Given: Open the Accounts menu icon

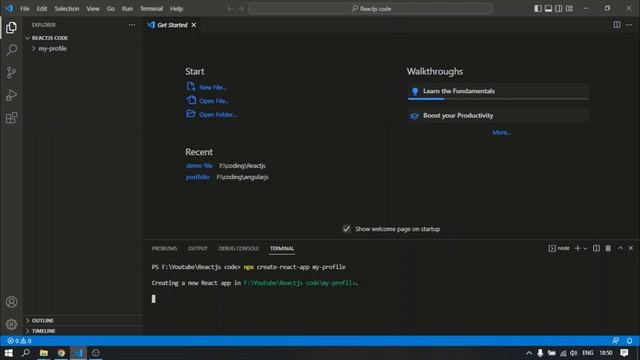Looking at the screenshot, I should point(11,302).
